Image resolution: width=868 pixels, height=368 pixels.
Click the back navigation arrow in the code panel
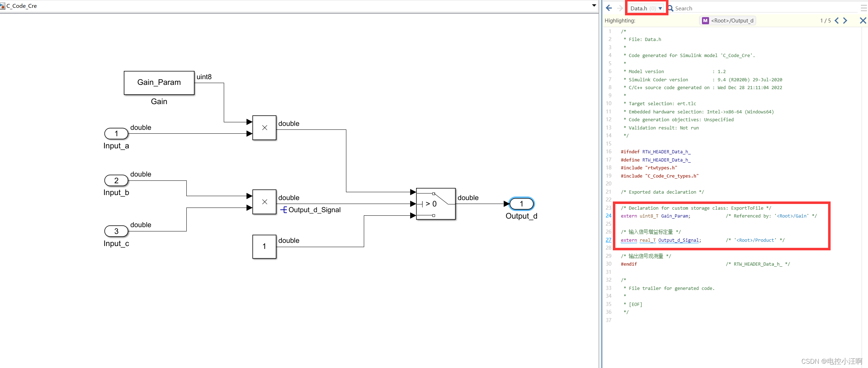(609, 8)
